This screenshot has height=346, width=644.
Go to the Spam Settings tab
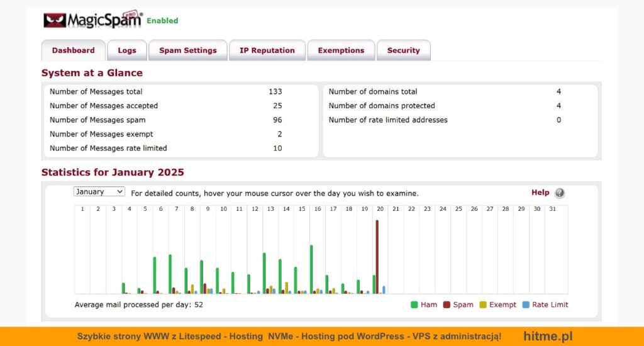pyautogui.click(x=187, y=50)
